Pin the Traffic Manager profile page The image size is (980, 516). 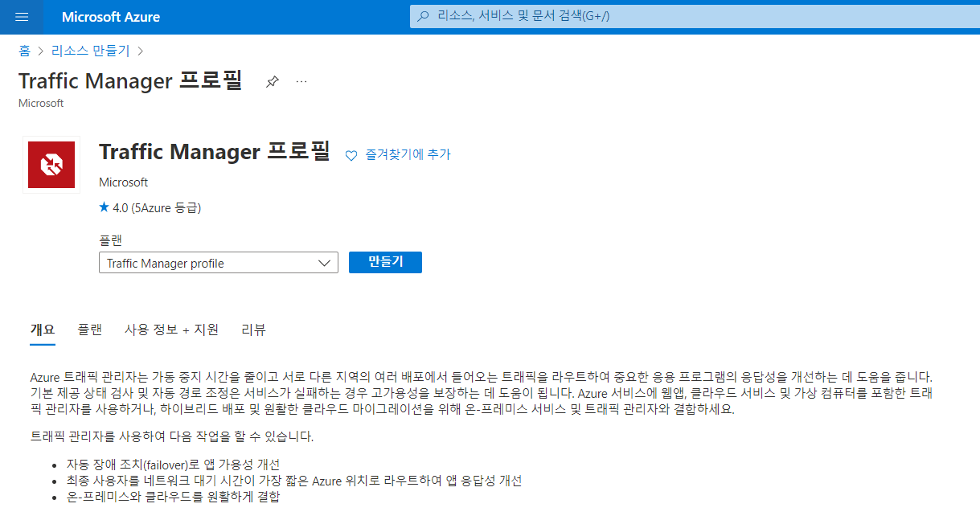pos(273,82)
